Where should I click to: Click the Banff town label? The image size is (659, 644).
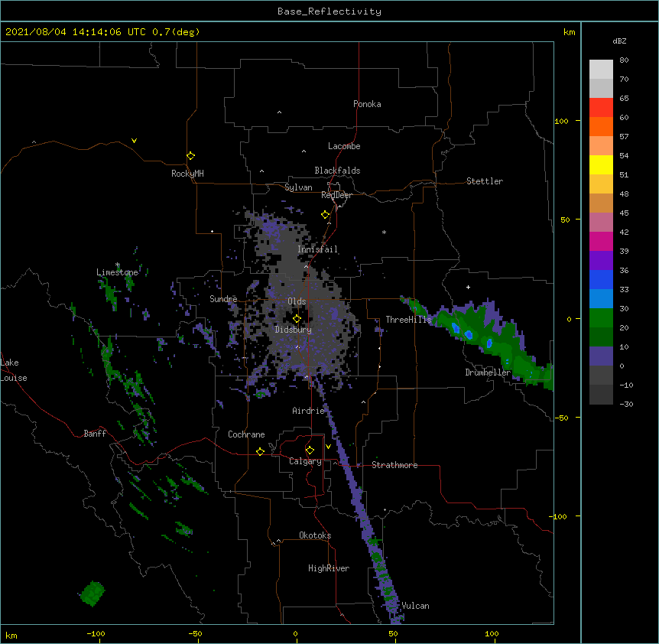pos(95,434)
